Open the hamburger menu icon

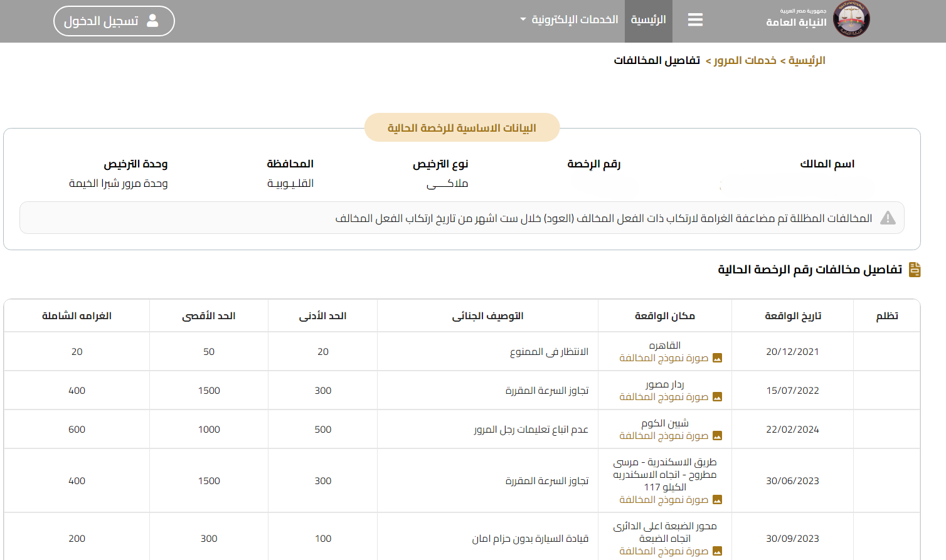click(x=695, y=20)
